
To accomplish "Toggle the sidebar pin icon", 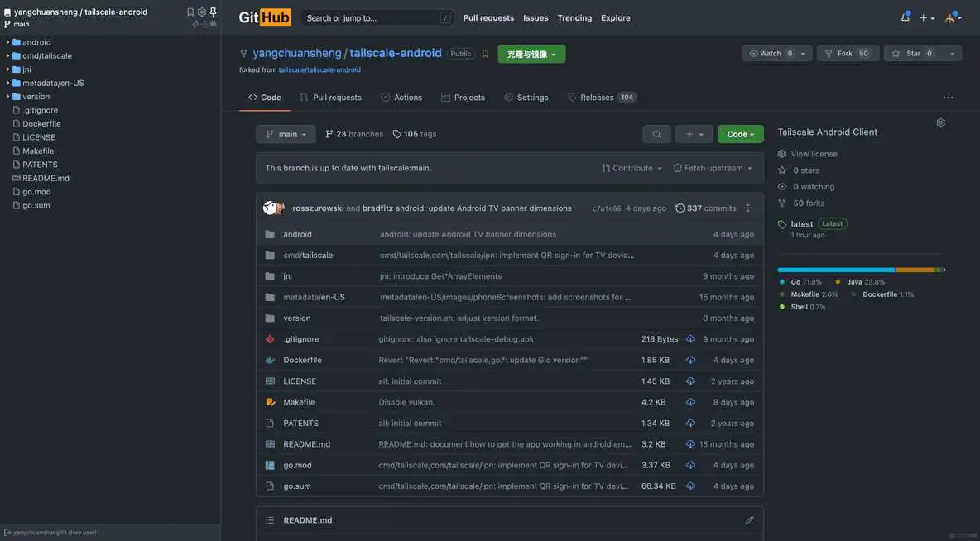I will tap(213, 12).
